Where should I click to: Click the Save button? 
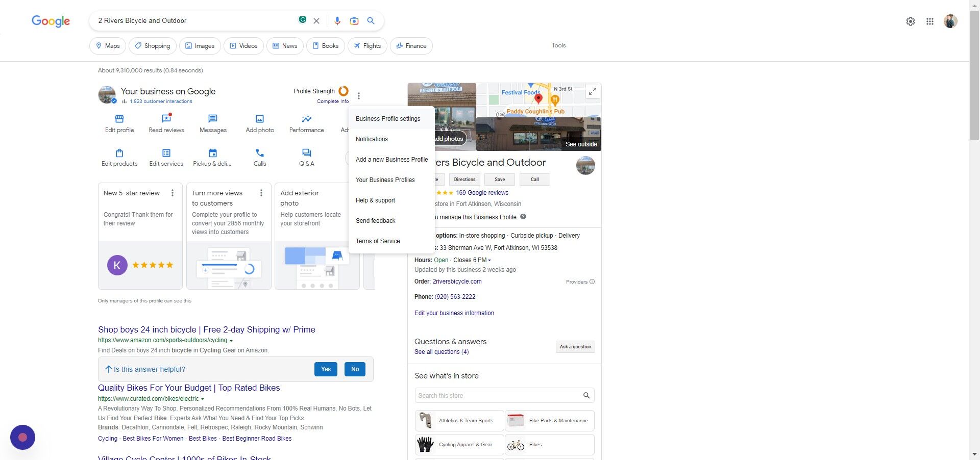tap(500, 180)
